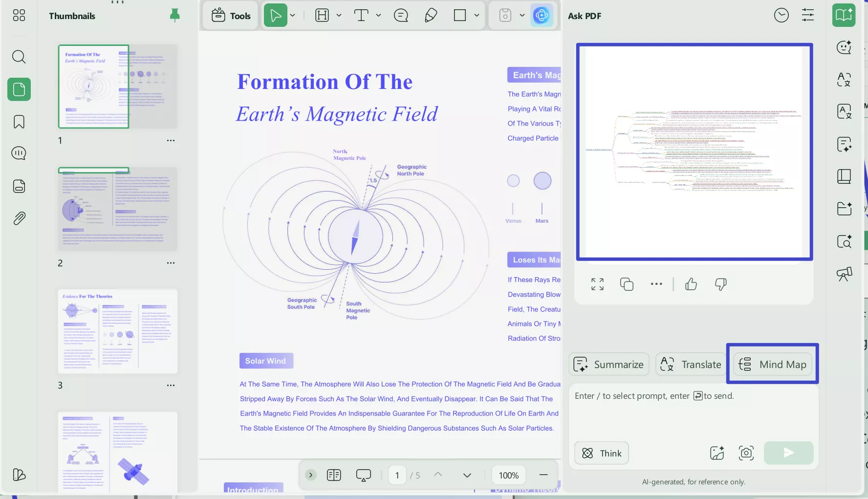Open the search icon in the left sidebar
Viewport: 868px width, 499px height.
[19, 57]
